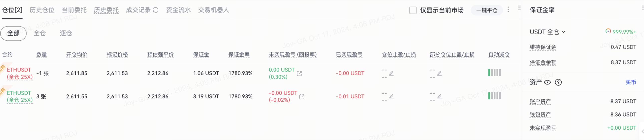The image size is (644, 140).
Task: Click the 资产 help question mark icon
Action: pos(558,82)
